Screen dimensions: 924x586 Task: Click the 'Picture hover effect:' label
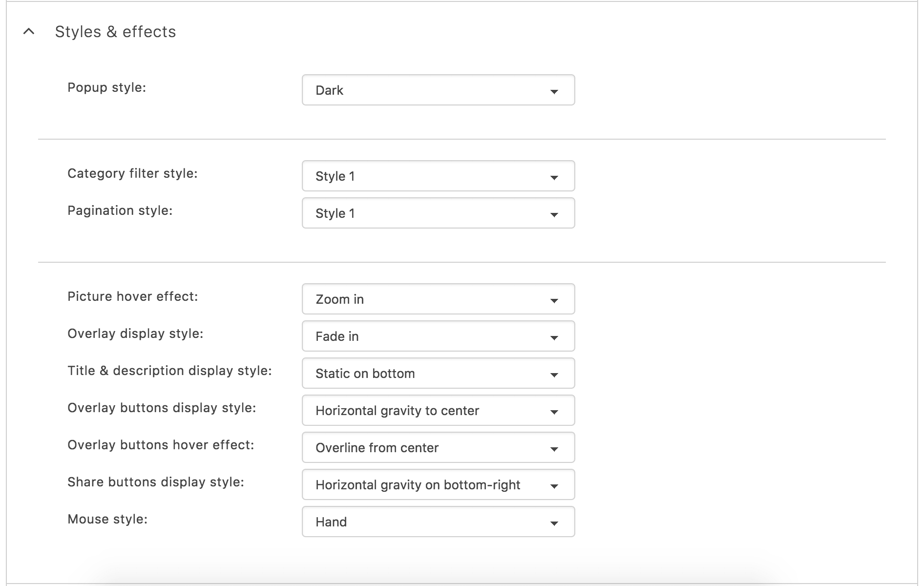(132, 296)
